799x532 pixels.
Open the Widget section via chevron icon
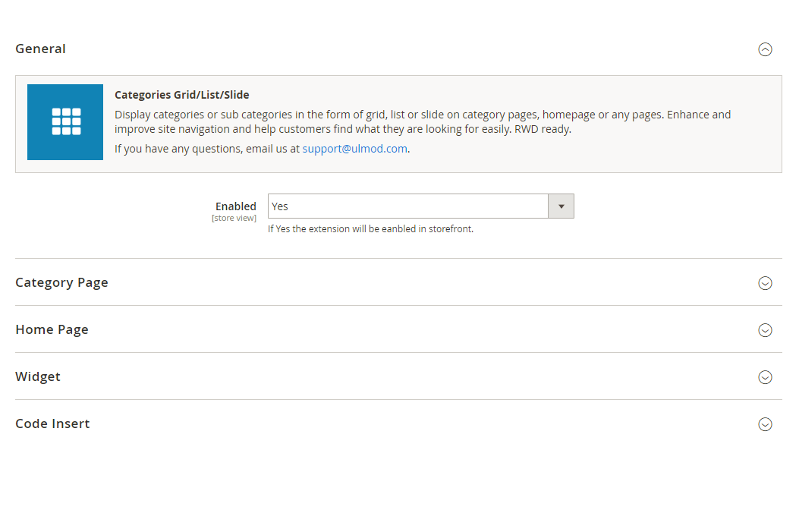[x=765, y=377]
